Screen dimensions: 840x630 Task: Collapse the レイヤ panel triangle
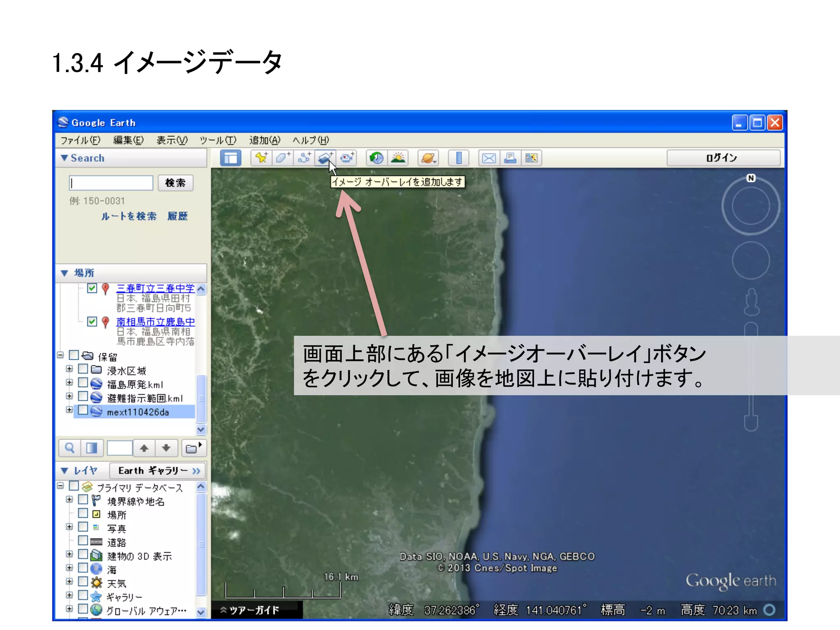click(64, 470)
